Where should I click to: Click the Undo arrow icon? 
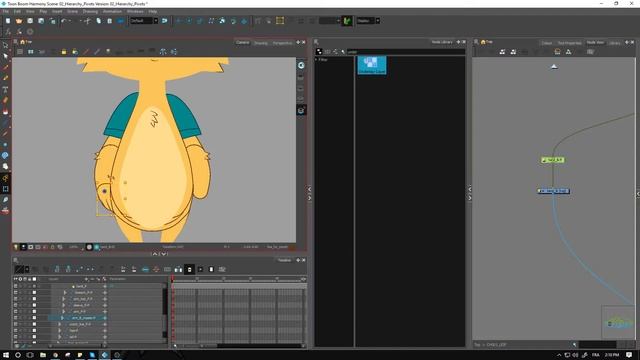click(x=63, y=21)
